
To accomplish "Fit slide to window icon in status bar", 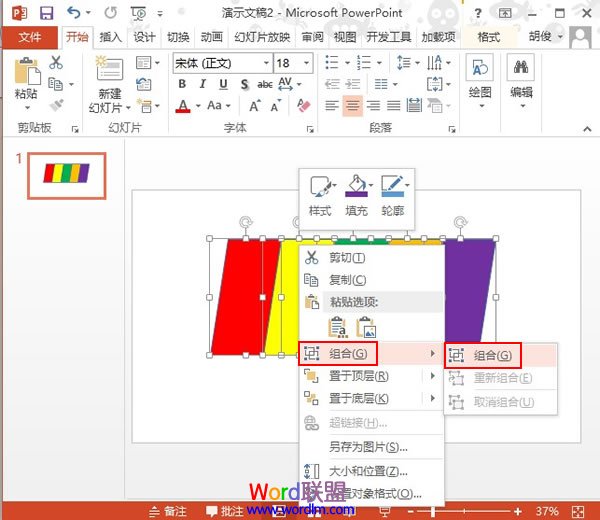I will tap(578, 512).
